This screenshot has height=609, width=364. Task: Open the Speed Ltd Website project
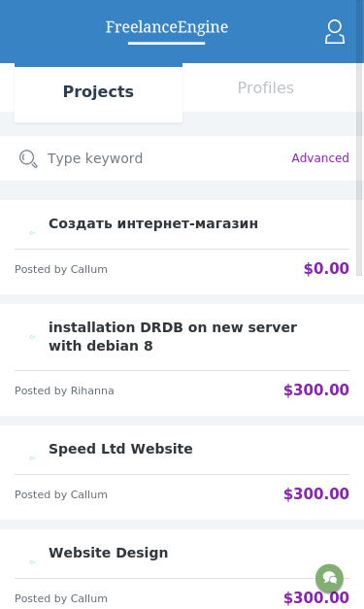(120, 449)
